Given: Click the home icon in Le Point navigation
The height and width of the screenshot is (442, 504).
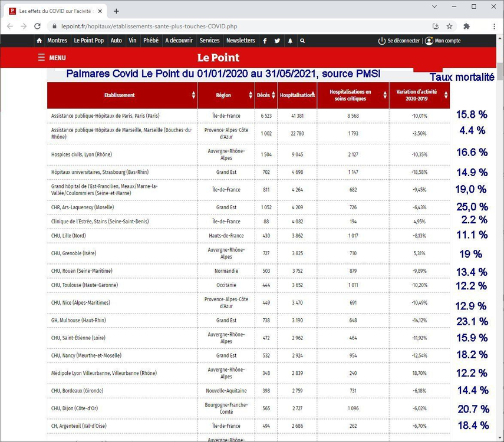Looking at the screenshot, I should click(39, 41).
